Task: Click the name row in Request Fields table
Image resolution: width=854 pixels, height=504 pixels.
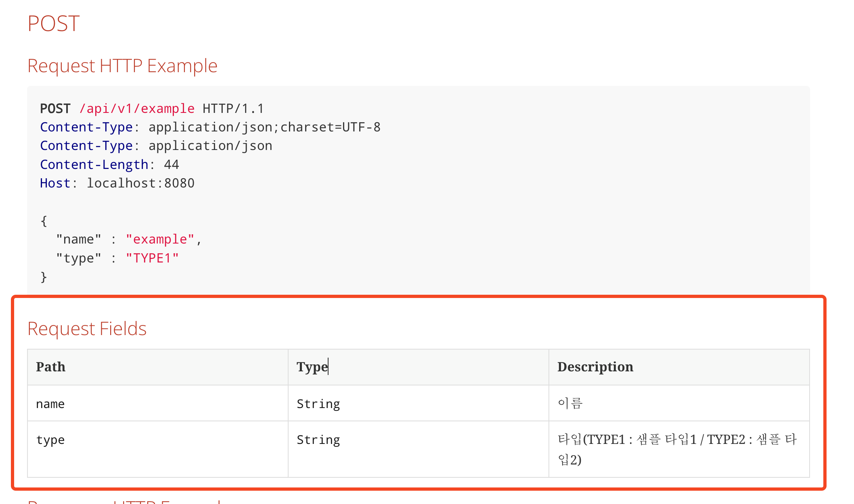Action: tap(50, 403)
